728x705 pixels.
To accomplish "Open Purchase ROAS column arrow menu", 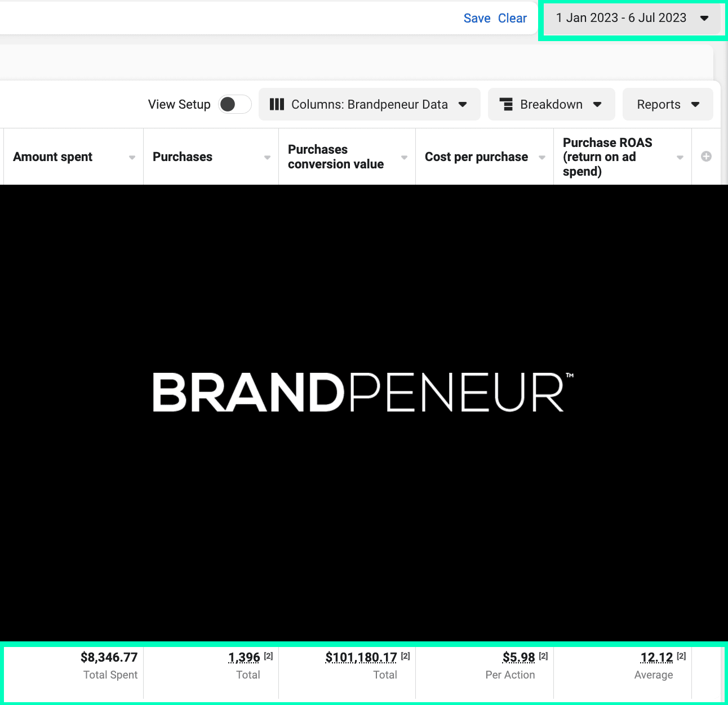I will 680,157.
